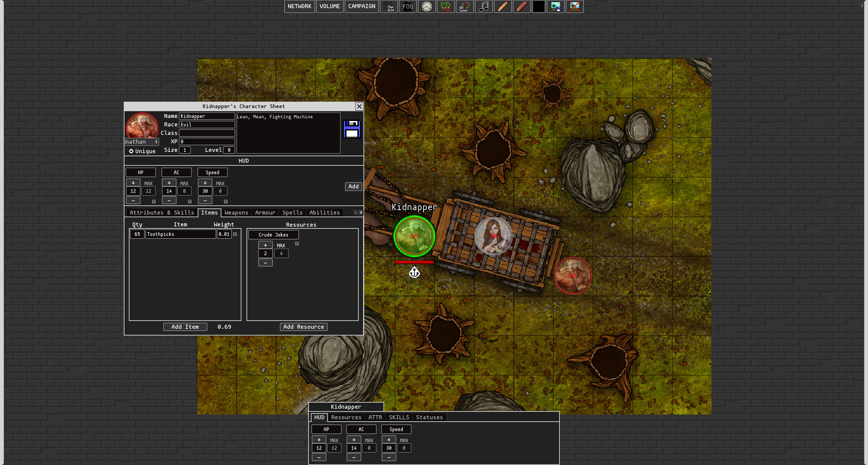
Task: Select the pencil drawing tool
Action: click(502, 6)
